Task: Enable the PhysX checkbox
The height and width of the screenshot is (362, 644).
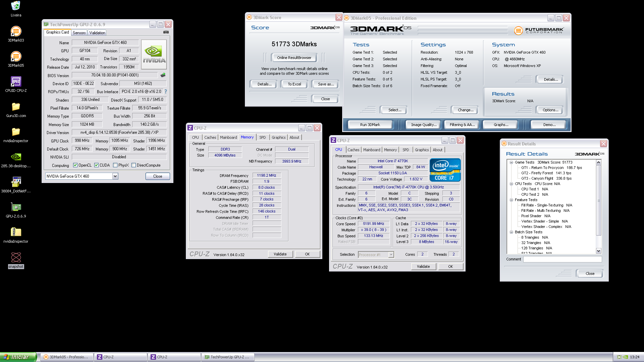Action: (115, 165)
